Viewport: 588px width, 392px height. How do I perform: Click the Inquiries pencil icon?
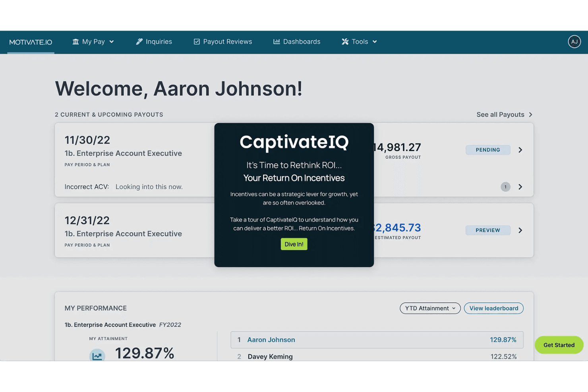pos(139,41)
